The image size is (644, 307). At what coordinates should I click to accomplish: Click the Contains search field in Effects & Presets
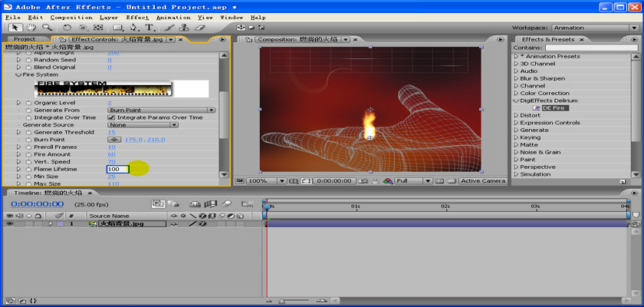[592, 48]
